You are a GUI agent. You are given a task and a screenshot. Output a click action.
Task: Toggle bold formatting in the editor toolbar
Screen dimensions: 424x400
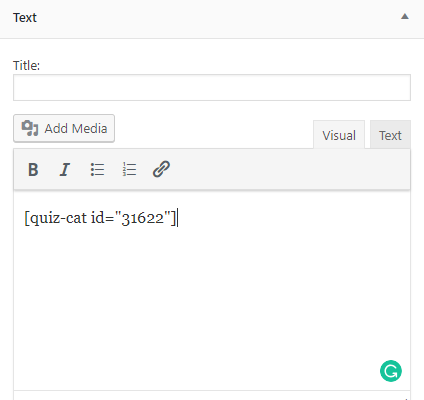coord(33,169)
